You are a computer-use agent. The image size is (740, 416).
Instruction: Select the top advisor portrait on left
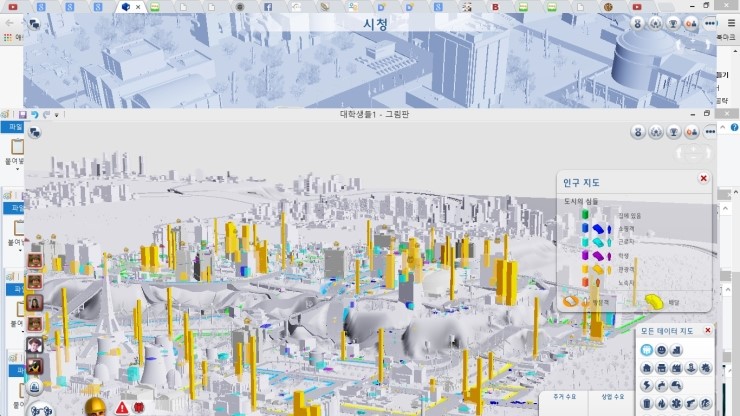(x=34, y=260)
